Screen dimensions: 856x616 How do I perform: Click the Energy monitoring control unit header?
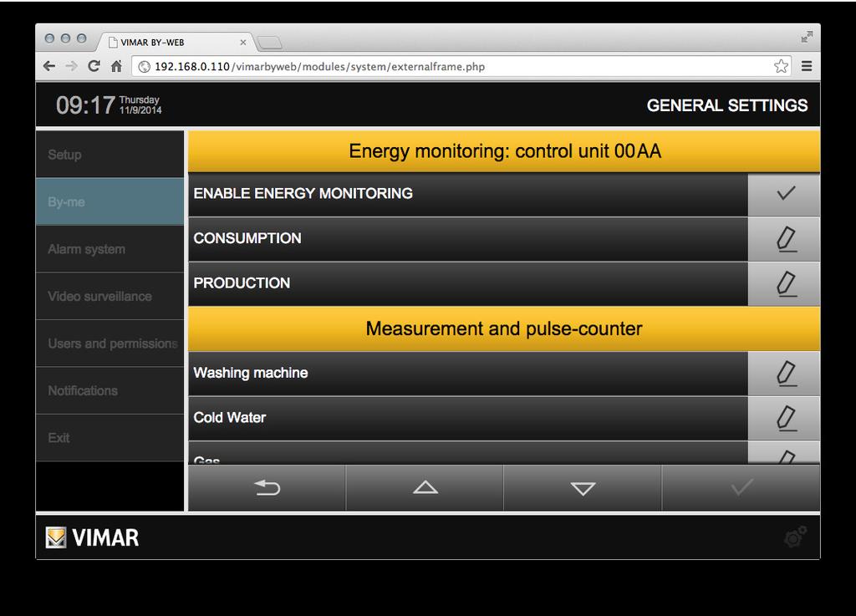pyautogui.click(x=504, y=151)
